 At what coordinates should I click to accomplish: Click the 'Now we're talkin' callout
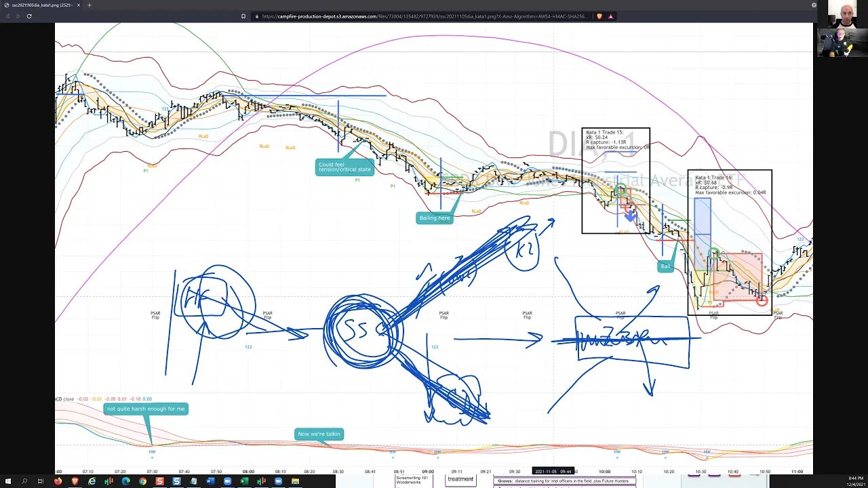click(319, 434)
